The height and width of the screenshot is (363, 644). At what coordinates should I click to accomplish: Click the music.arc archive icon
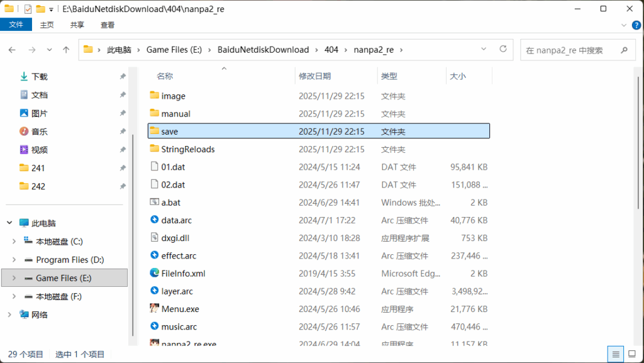[x=155, y=326]
